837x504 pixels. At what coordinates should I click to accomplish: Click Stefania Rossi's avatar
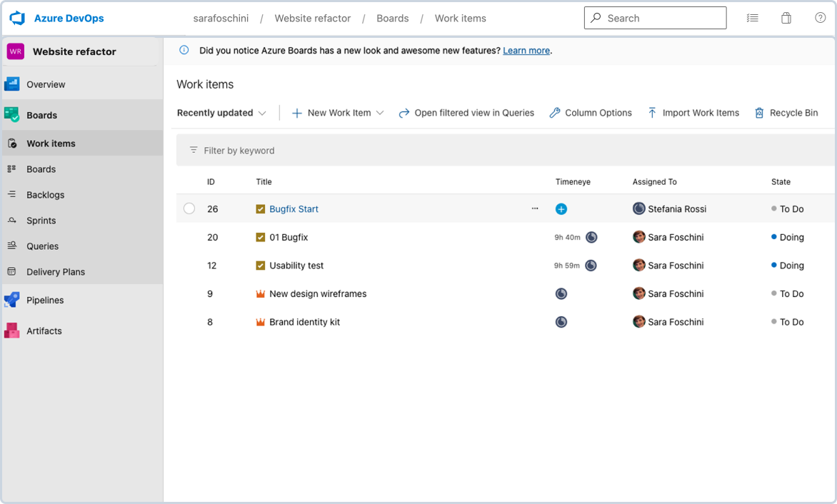point(639,208)
